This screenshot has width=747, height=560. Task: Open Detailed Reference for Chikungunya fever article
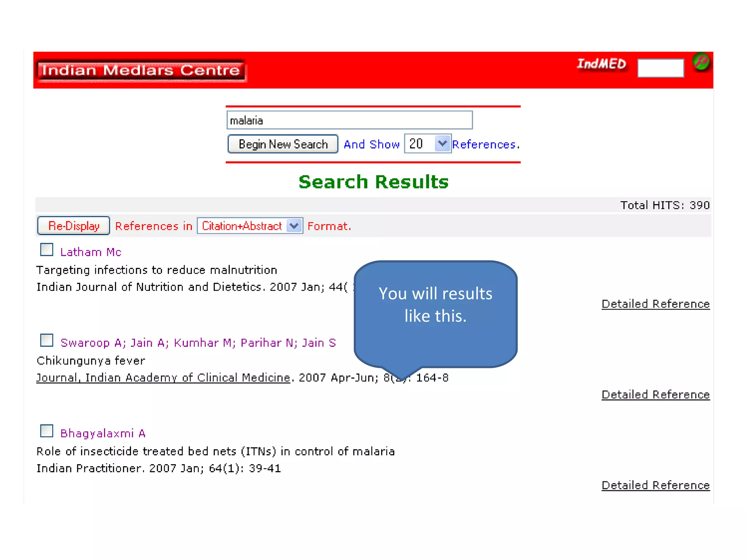coord(655,395)
